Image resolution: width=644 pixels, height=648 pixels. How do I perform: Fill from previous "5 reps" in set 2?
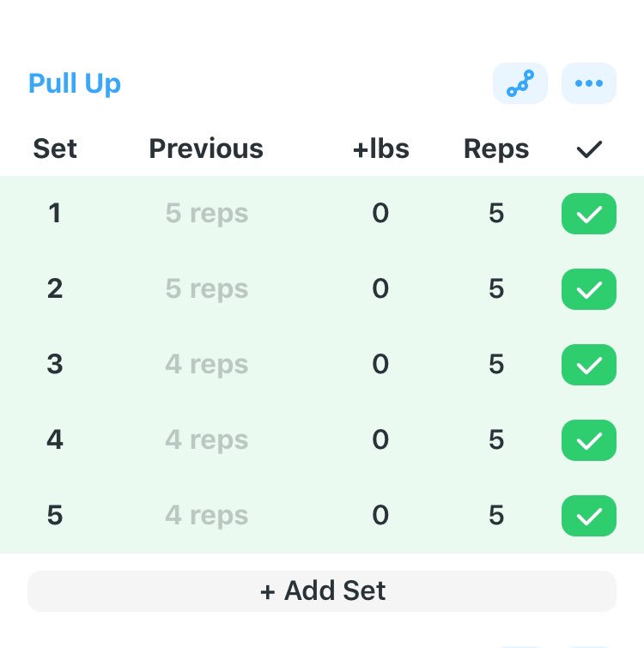[207, 289]
